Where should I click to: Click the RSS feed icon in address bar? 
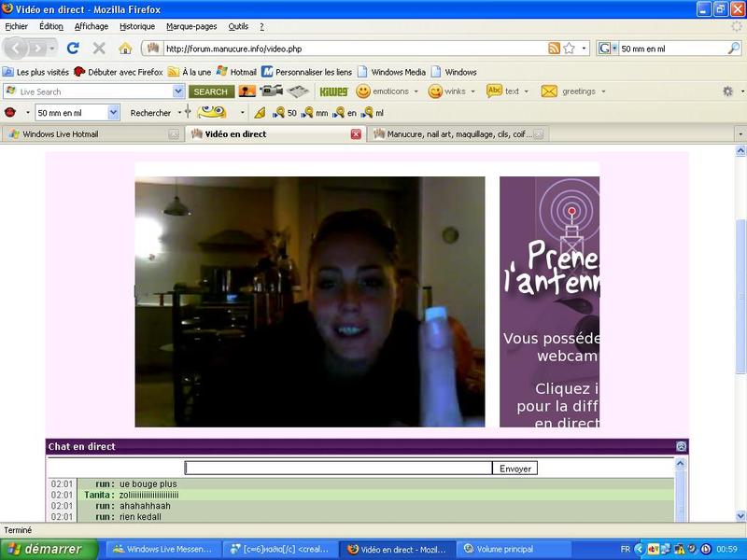[554, 49]
